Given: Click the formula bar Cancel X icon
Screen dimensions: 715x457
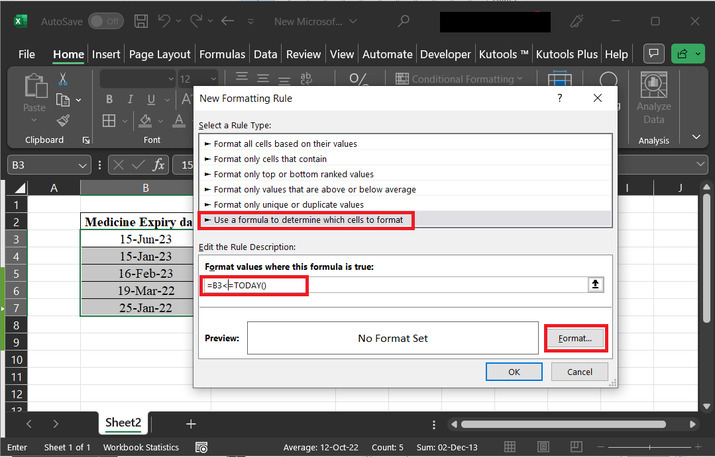Looking at the screenshot, I should (x=118, y=165).
